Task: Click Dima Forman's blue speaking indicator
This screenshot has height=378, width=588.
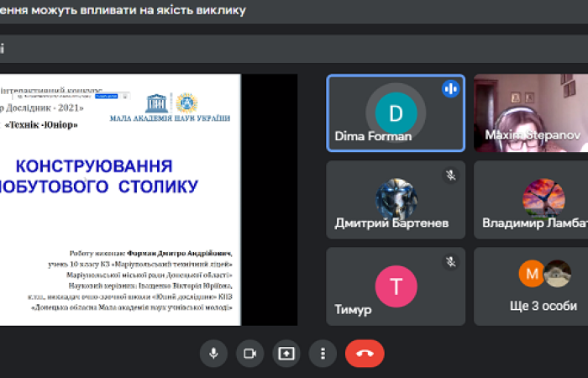Action: click(450, 88)
